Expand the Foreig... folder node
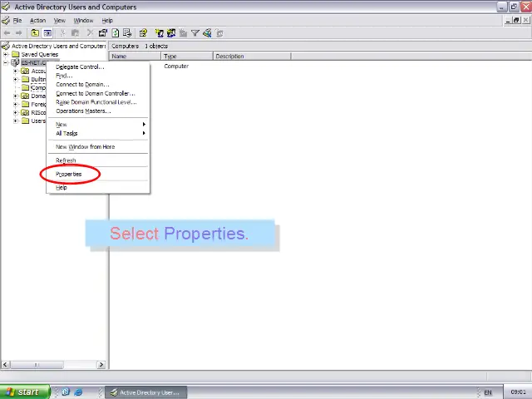The image size is (532, 399). click(15, 104)
